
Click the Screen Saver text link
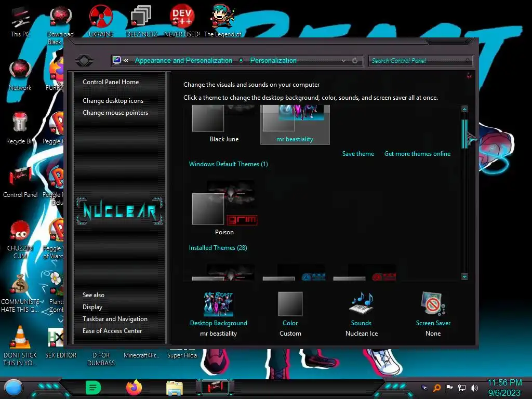tap(433, 323)
